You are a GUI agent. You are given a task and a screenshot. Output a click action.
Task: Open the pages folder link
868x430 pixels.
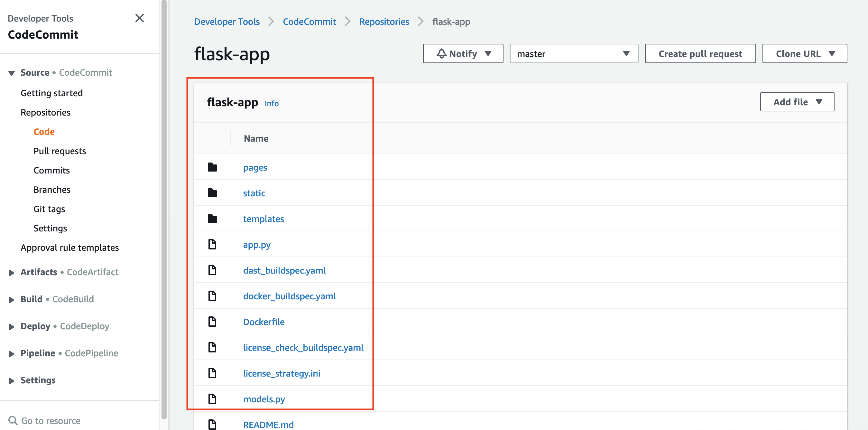pos(255,167)
